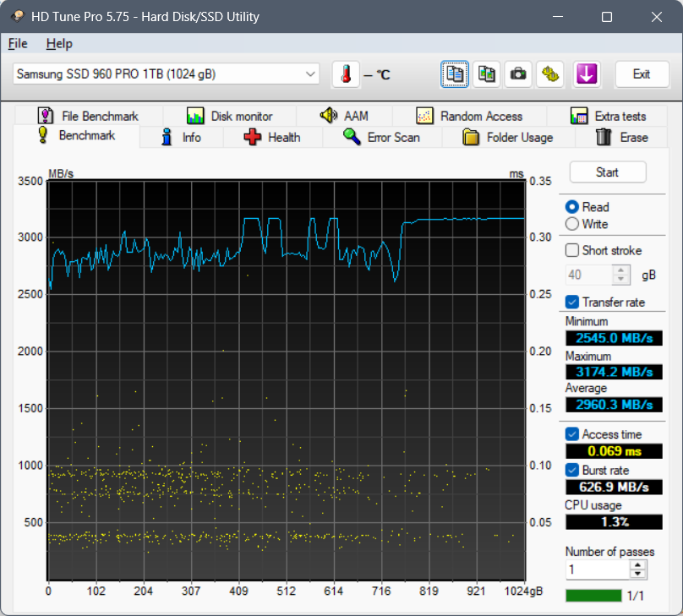Uncheck the Transfer rate checkbox
Image resolution: width=683 pixels, height=616 pixels.
pyautogui.click(x=572, y=303)
